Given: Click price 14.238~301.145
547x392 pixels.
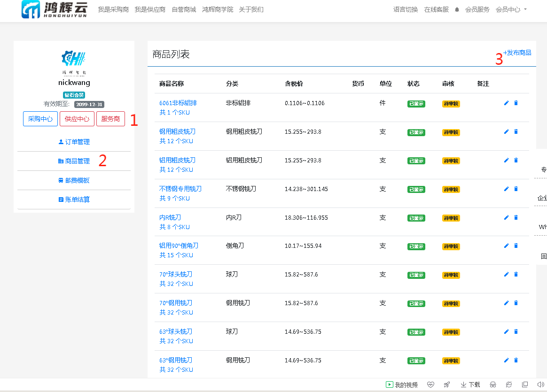Looking at the screenshot, I should [306, 189].
